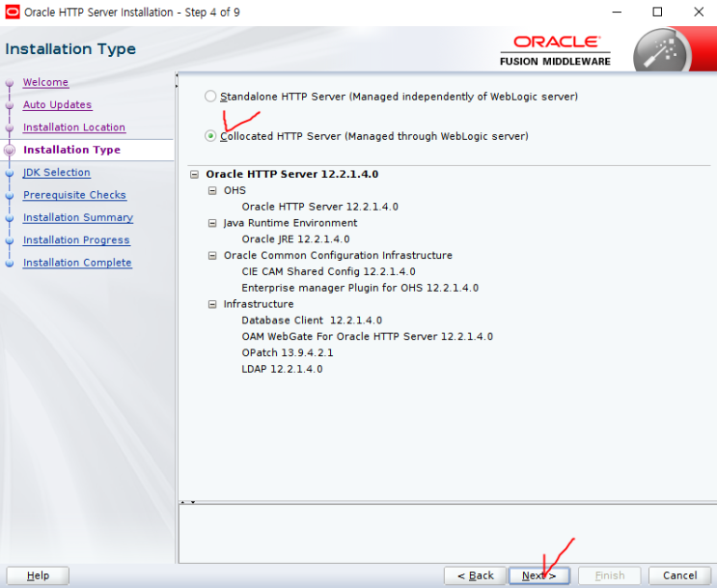The height and width of the screenshot is (588, 717).
Task: Click the Cancel button
Action: click(680, 575)
